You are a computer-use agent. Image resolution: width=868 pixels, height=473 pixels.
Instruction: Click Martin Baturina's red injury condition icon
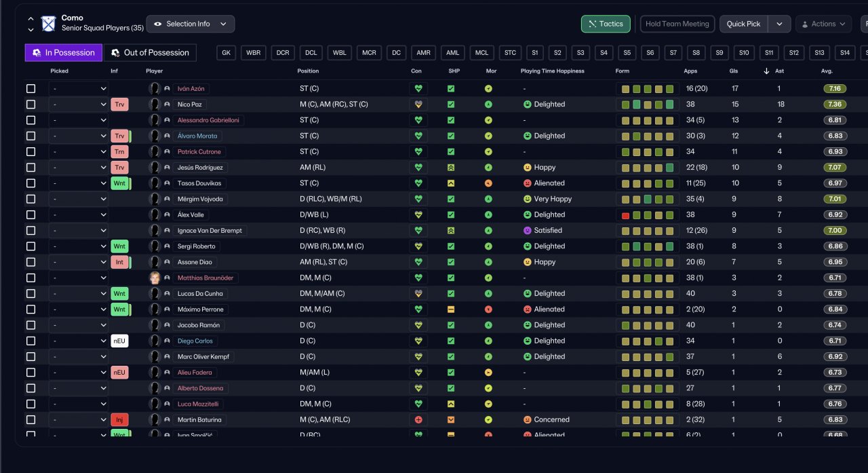pyautogui.click(x=418, y=420)
